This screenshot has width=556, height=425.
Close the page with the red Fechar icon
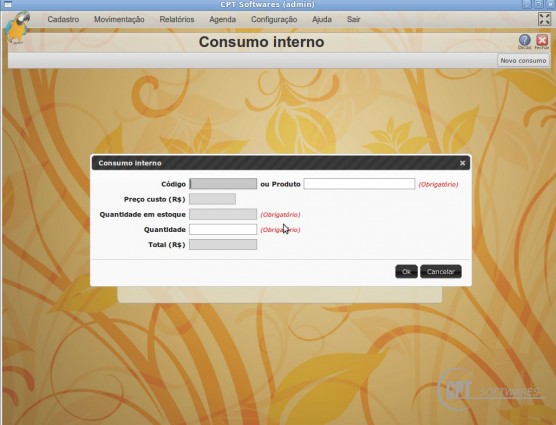[x=541, y=41]
